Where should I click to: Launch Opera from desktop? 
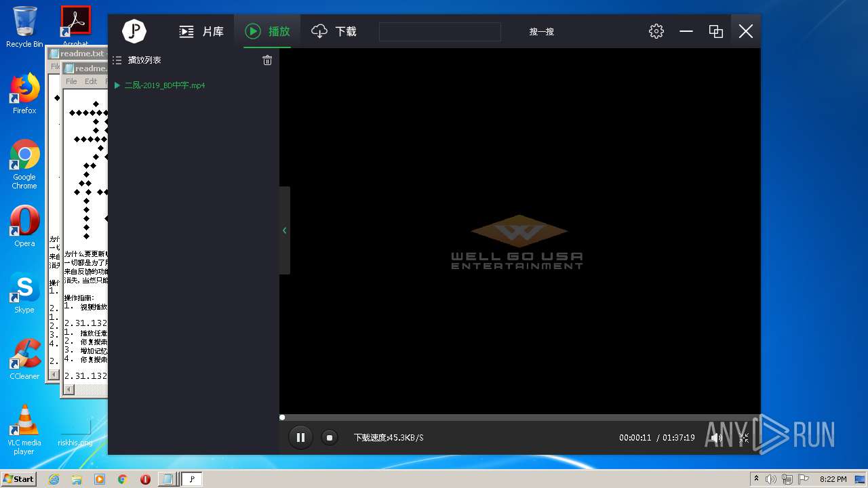point(24,226)
